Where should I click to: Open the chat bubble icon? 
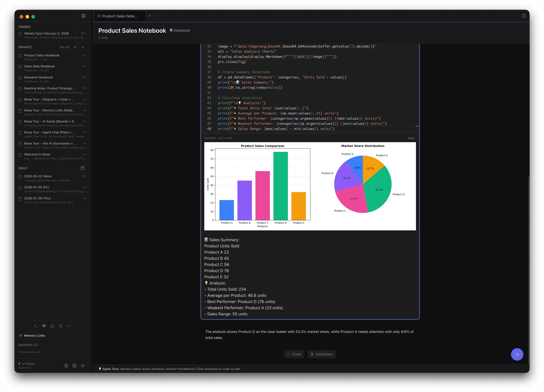(52, 326)
